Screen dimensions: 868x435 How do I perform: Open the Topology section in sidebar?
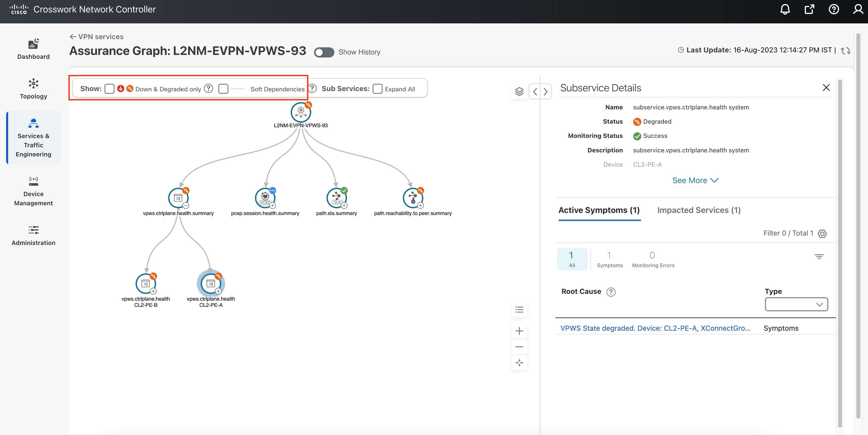click(33, 89)
